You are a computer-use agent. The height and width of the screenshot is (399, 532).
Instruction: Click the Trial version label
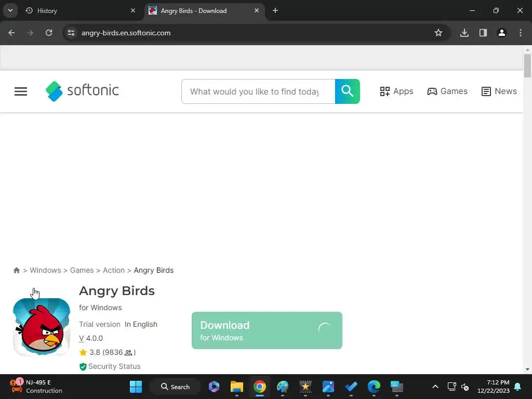(100, 324)
